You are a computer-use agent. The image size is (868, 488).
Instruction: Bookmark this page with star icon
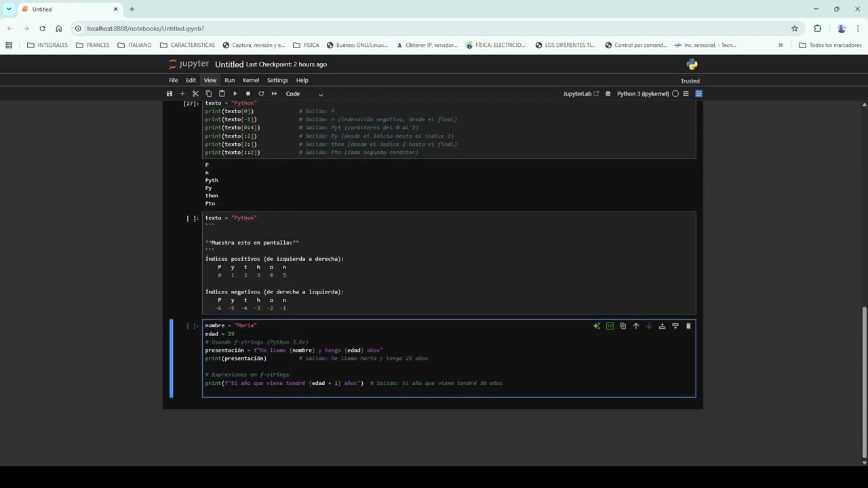tap(795, 28)
